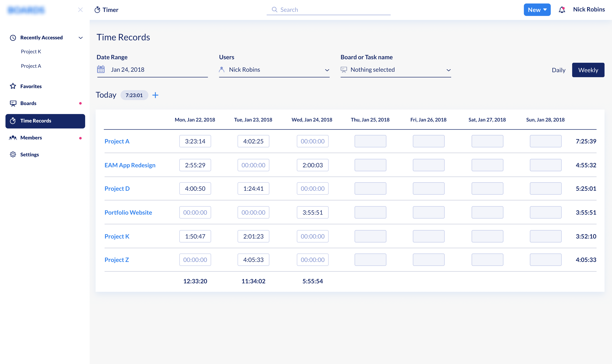Open Project K from Recently Accessed
This screenshot has height=364, width=612.
[x=31, y=51]
